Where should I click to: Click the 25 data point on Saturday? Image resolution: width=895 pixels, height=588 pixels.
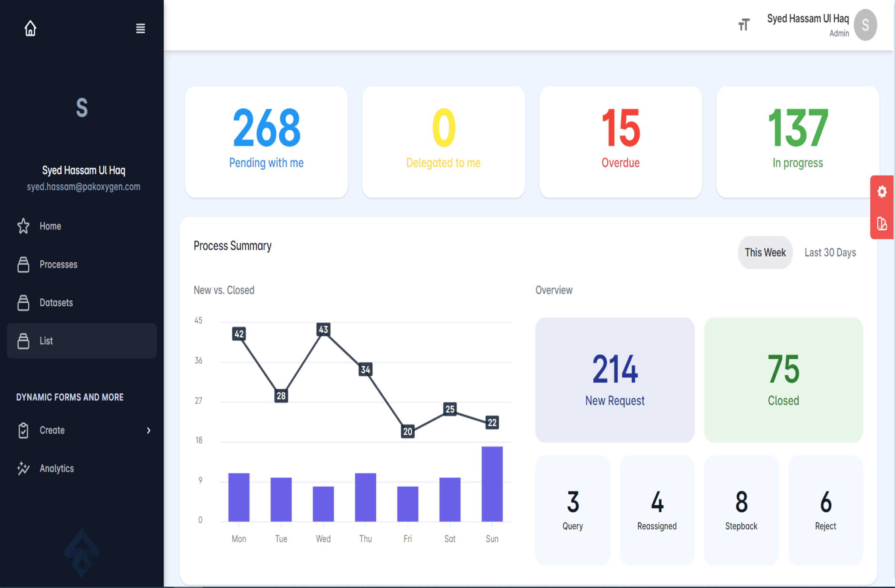pyautogui.click(x=450, y=409)
